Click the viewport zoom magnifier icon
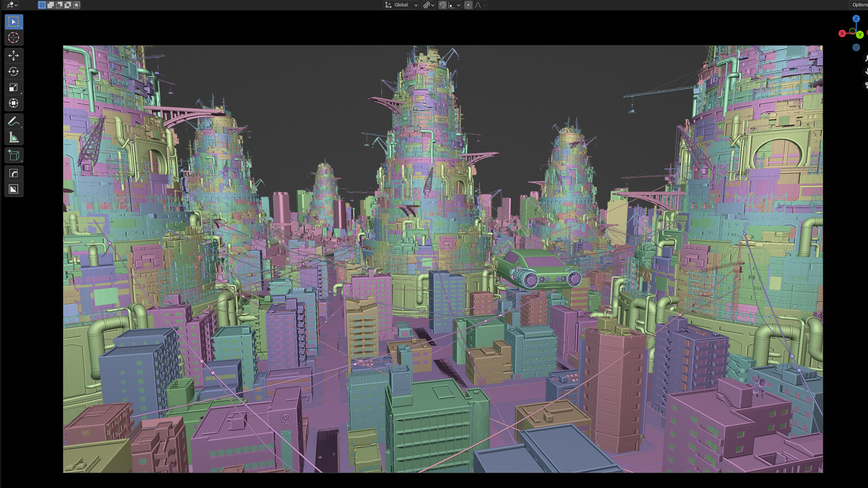Image resolution: width=868 pixels, height=488 pixels. coord(866,58)
